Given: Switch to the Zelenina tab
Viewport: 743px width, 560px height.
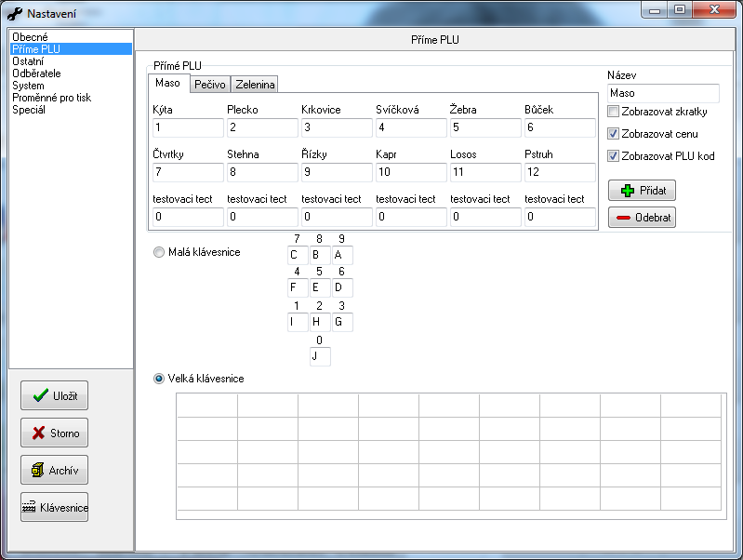Looking at the screenshot, I should point(254,85).
